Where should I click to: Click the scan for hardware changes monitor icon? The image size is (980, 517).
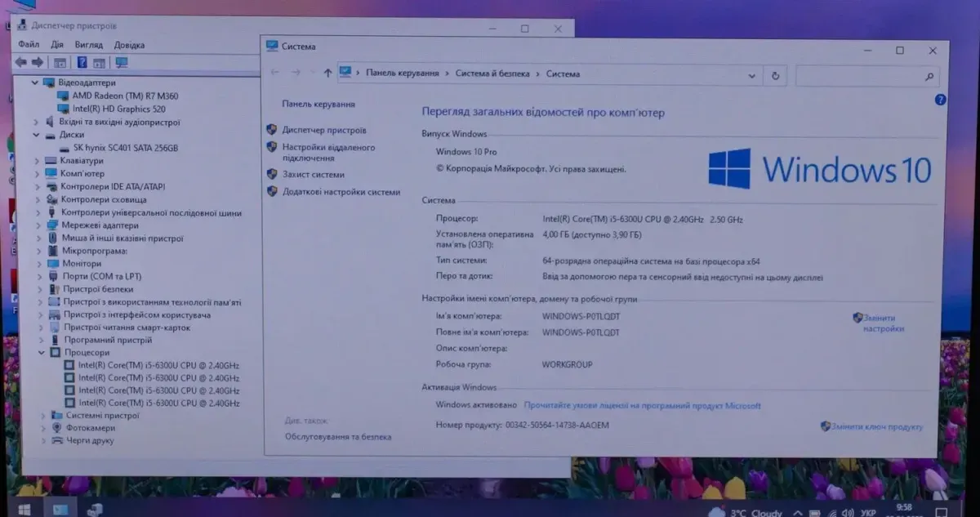(122, 63)
